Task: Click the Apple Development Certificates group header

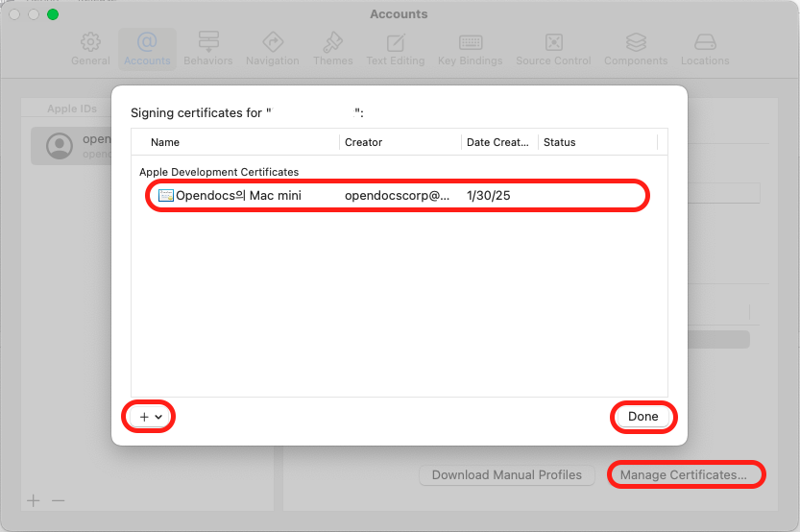Action: 219,172
